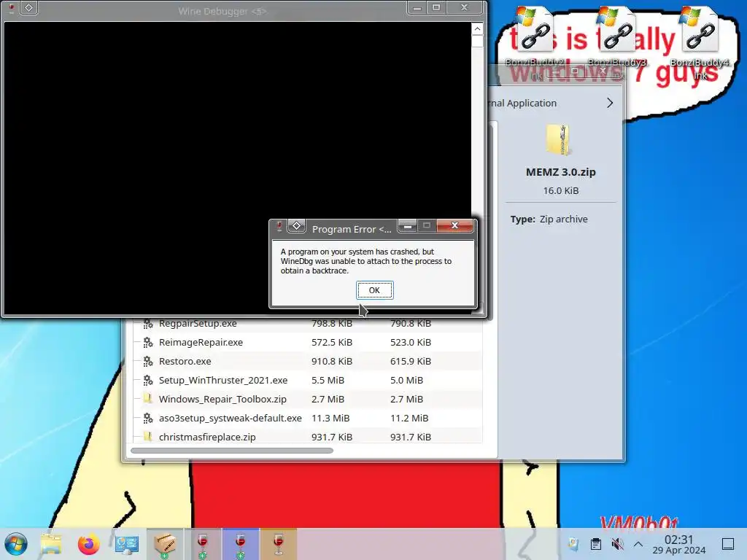Click the Setup_WinThruster_2021.exe gear icon
The height and width of the screenshot is (560, 747).
(147, 380)
